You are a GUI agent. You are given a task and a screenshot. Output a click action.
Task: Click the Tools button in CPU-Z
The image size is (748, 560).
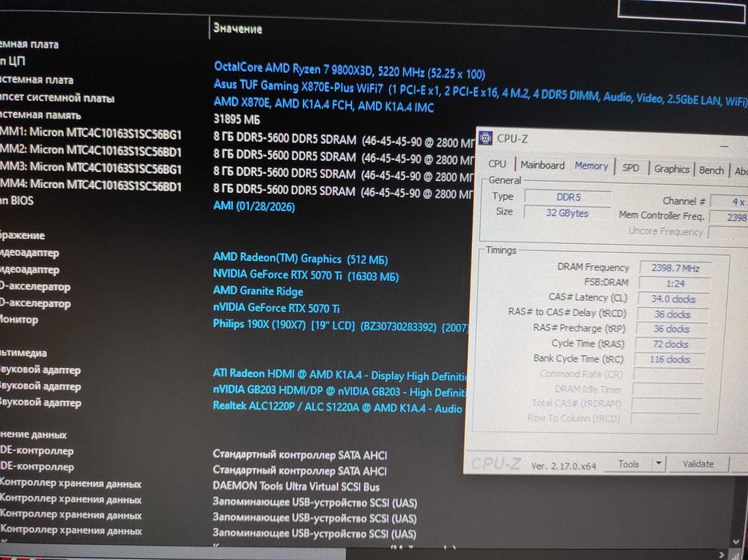coord(628,464)
